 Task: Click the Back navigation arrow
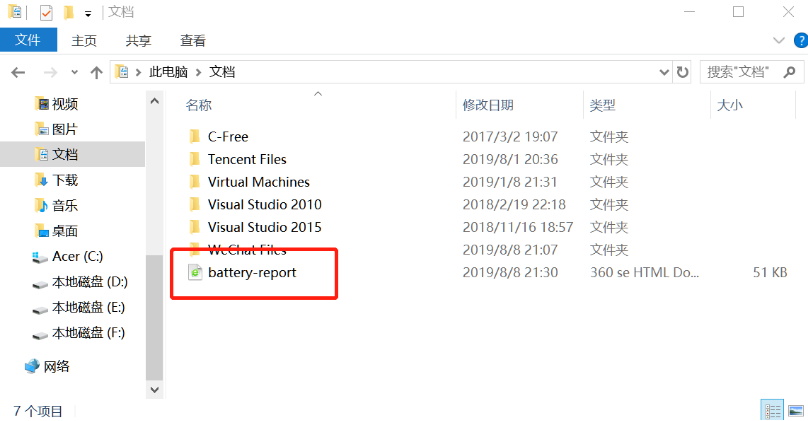pos(17,72)
